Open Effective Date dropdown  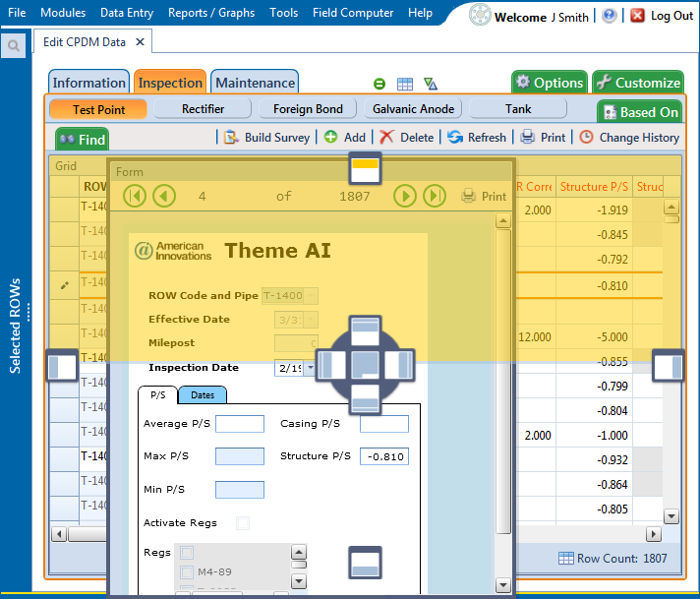[x=311, y=320]
